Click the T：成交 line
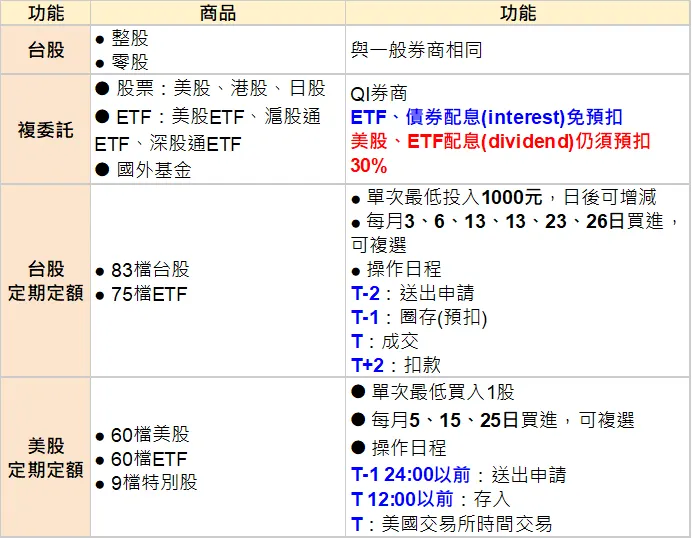This screenshot has height=539, width=692. click(385, 341)
